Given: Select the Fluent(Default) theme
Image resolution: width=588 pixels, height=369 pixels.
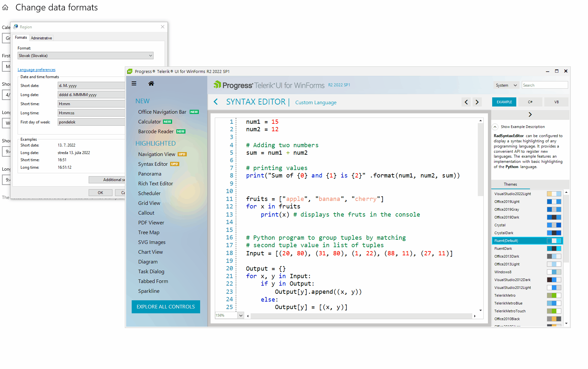Looking at the screenshot, I should click(527, 241).
